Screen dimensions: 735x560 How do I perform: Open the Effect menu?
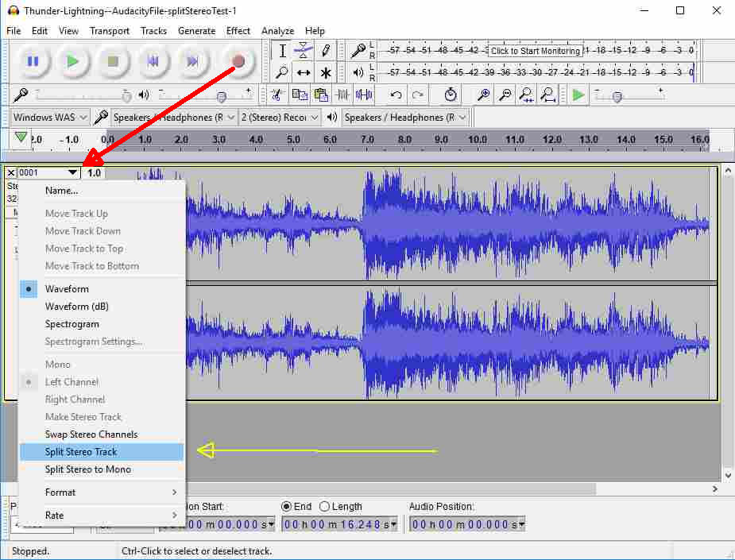238,31
